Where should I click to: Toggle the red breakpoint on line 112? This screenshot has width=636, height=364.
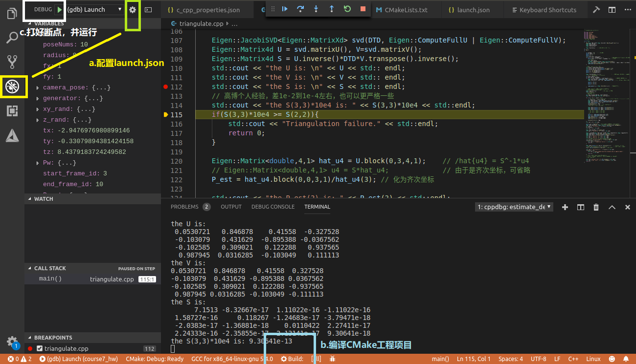click(165, 86)
